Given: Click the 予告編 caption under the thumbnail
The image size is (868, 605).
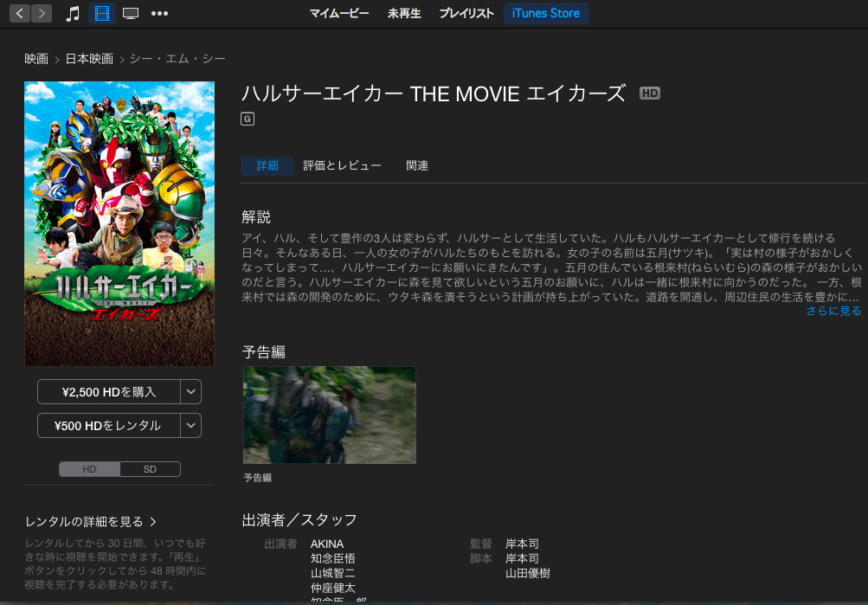Looking at the screenshot, I should click(x=257, y=478).
